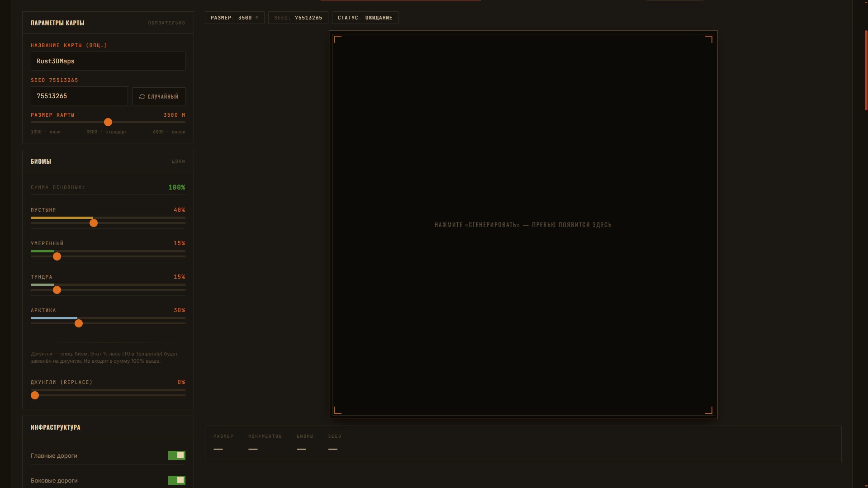Click the Арктика biome slider handle

(x=79, y=323)
